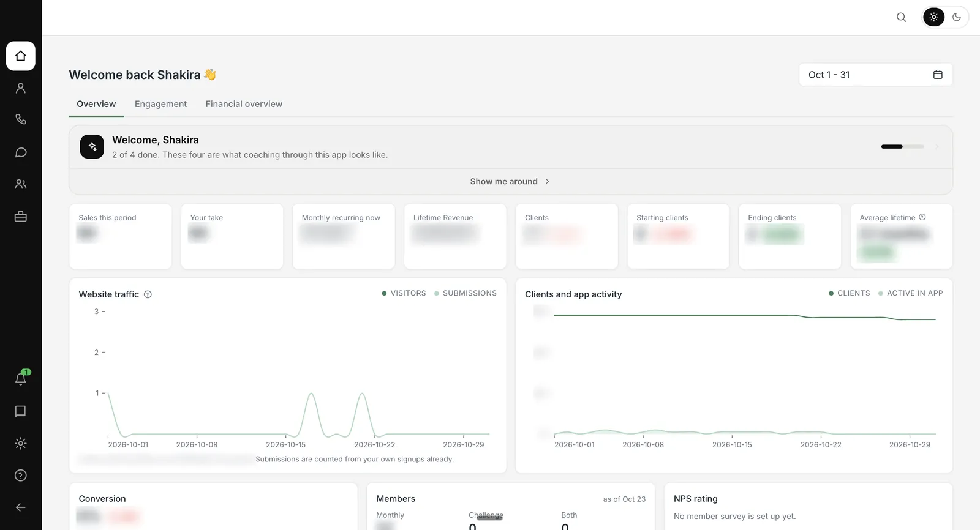Click the Starting clients card label
980x530 pixels.
(x=662, y=218)
